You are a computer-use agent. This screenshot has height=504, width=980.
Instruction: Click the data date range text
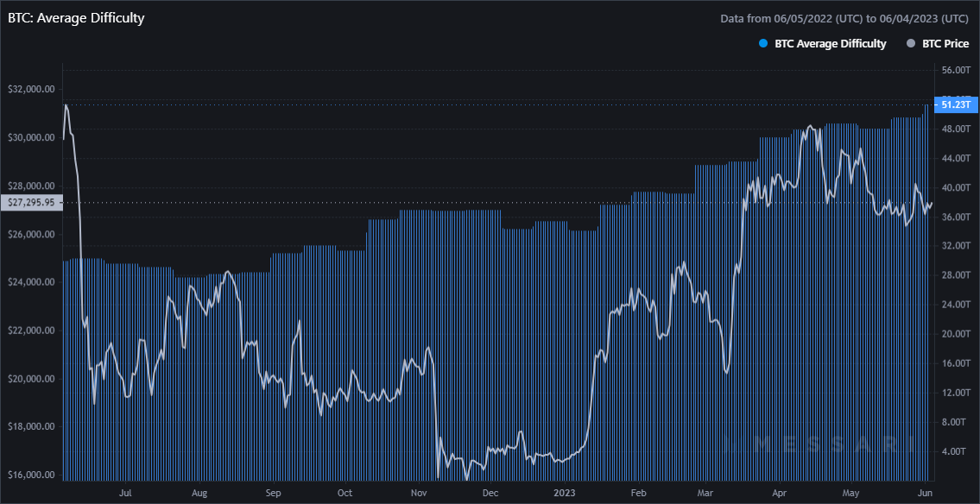pos(845,19)
